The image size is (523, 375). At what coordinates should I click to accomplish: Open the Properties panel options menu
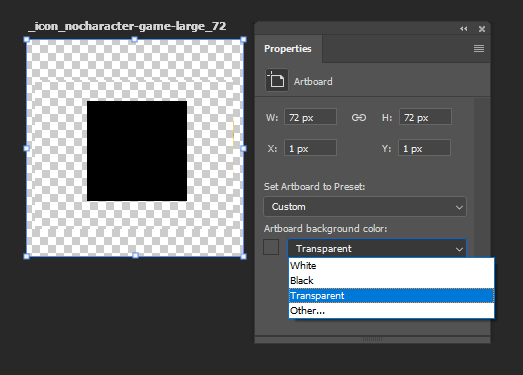[479, 49]
